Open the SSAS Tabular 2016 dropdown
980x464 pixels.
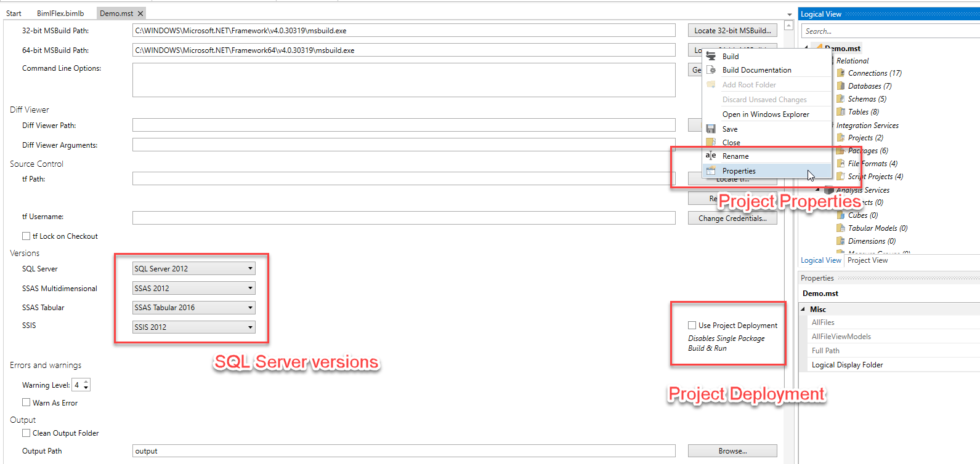(193, 307)
